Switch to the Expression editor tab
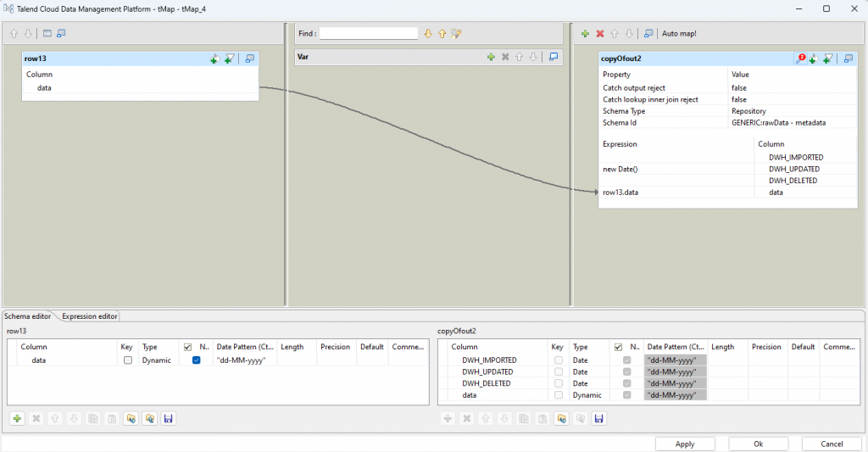Screen dimensions: 868x452 90,316
